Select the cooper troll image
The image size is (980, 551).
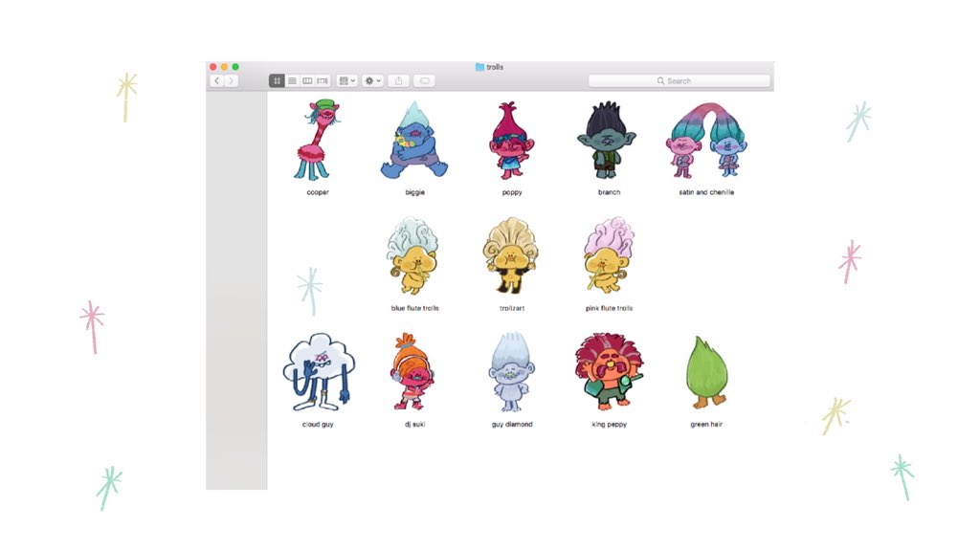pyautogui.click(x=318, y=140)
